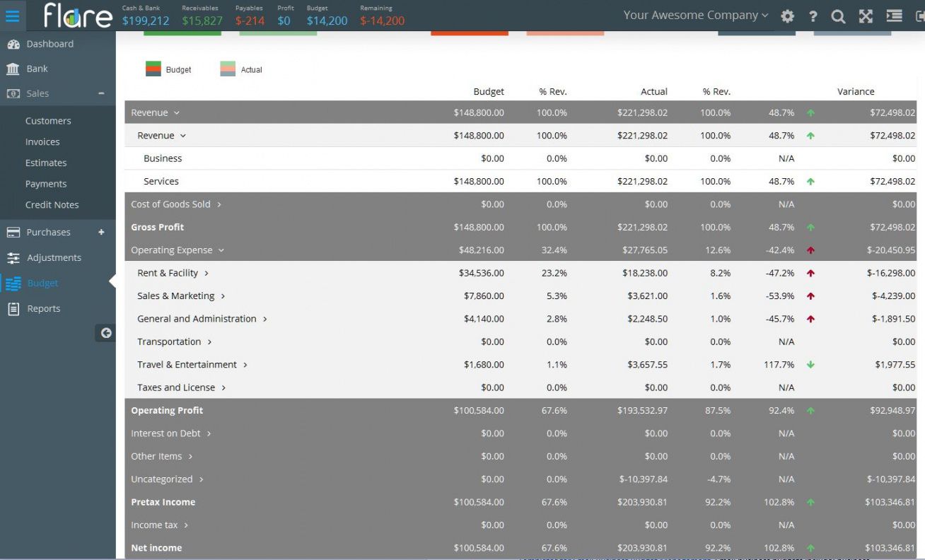Click the sidebar collapse arrow icon

point(106,333)
